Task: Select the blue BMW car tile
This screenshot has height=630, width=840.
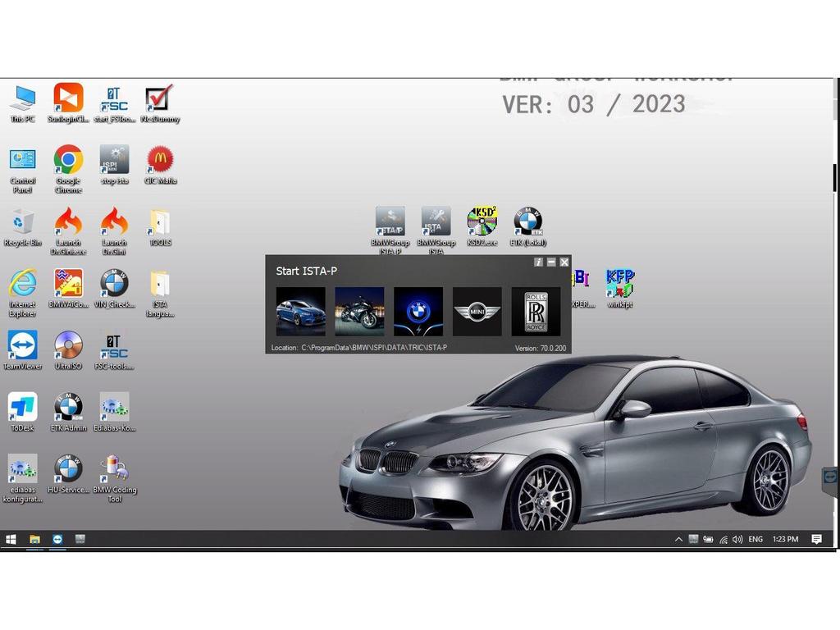Action: [300, 311]
